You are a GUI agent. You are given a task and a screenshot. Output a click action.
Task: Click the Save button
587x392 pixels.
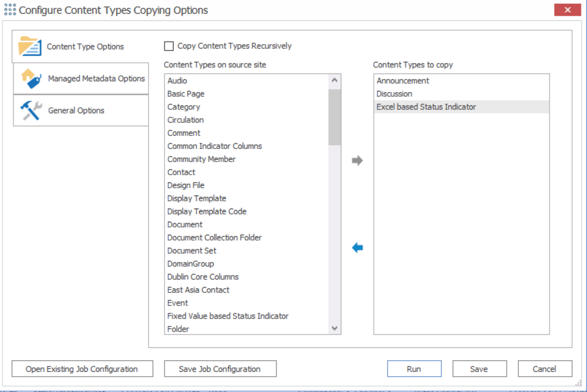coord(479,368)
